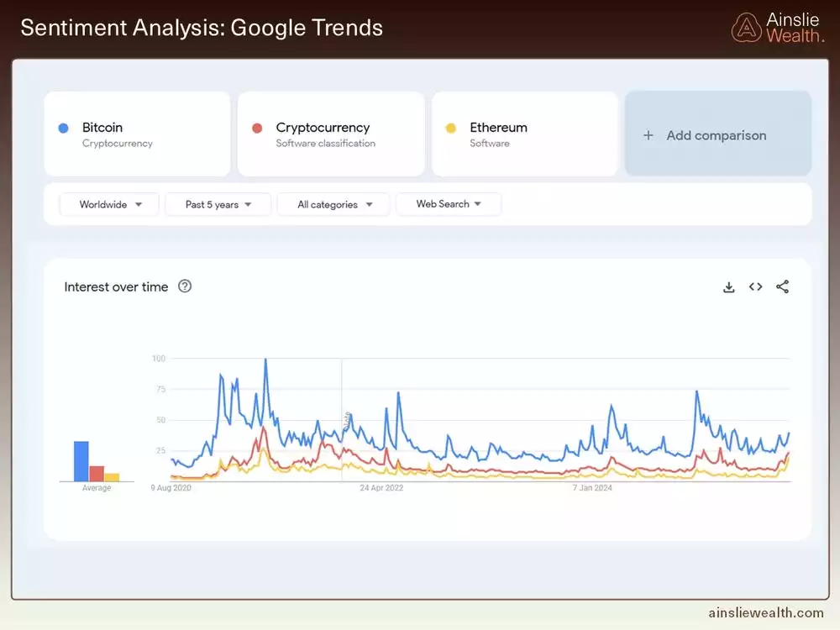The height and width of the screenshot is (630, 840).
Task: Expand the Web Search dropdown
Action: coord(449,204)
